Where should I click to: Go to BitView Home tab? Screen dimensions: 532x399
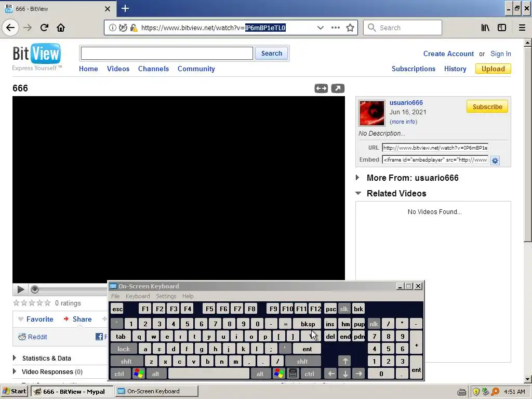coord(88,69)
